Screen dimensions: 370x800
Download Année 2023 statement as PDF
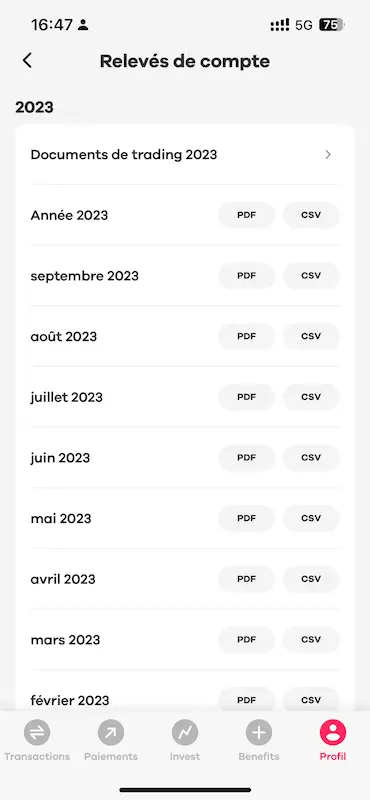coord(246,215)
